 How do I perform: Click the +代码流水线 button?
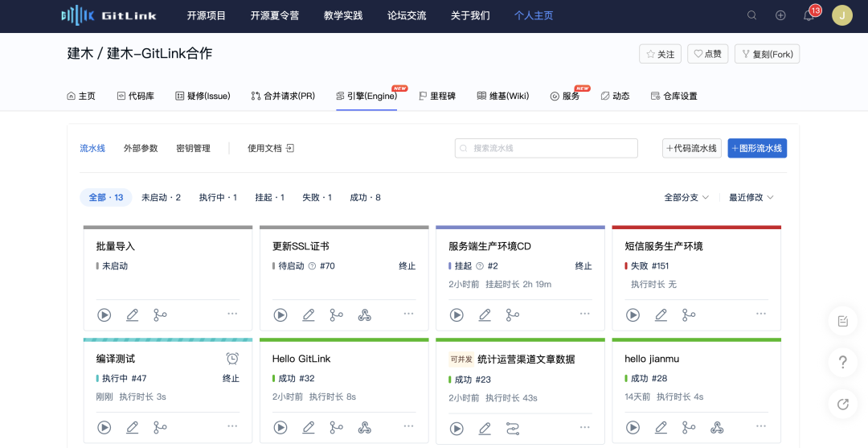(692, 149)
